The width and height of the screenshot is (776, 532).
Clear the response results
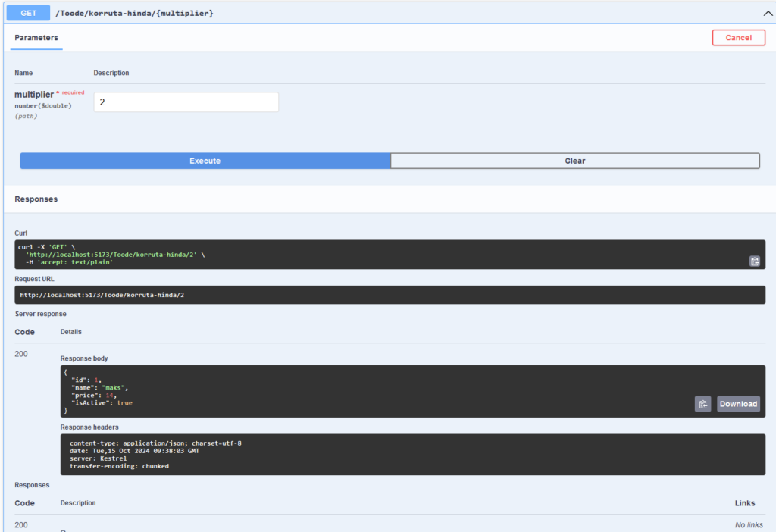click(574, 161)
